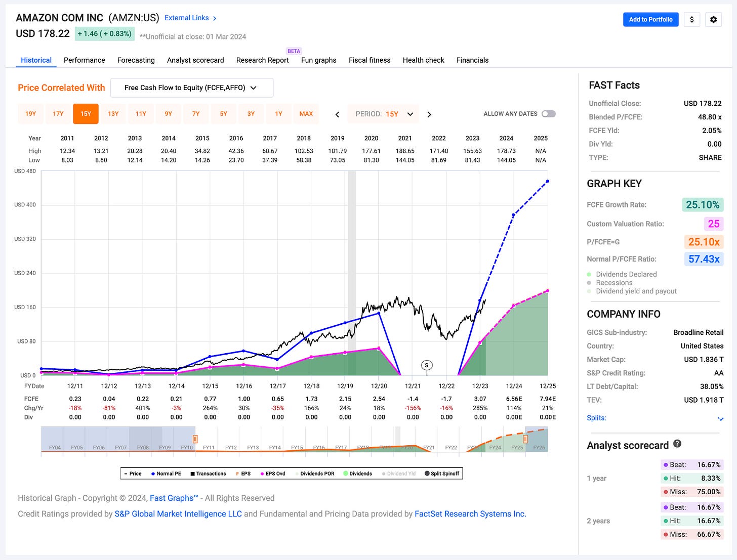Open FactSet Research Systems Inc. link

pos(470,514)
